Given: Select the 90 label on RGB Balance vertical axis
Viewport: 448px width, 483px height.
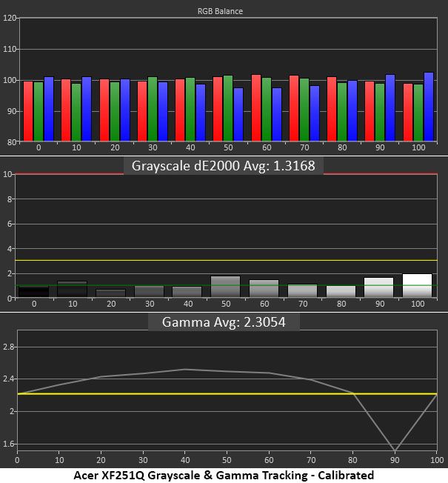Looking at the screenshot, I should pos(12,111).
